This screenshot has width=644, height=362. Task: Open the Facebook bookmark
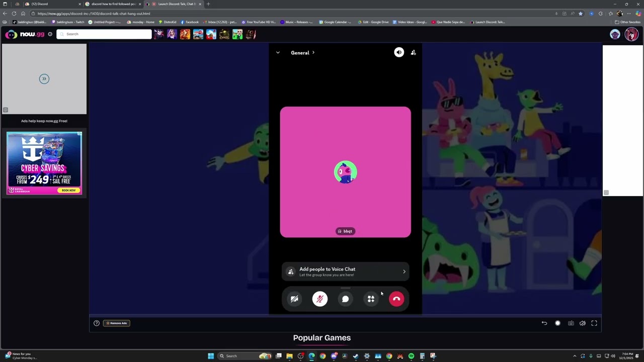pyautogui.click(x=189, y=22)
